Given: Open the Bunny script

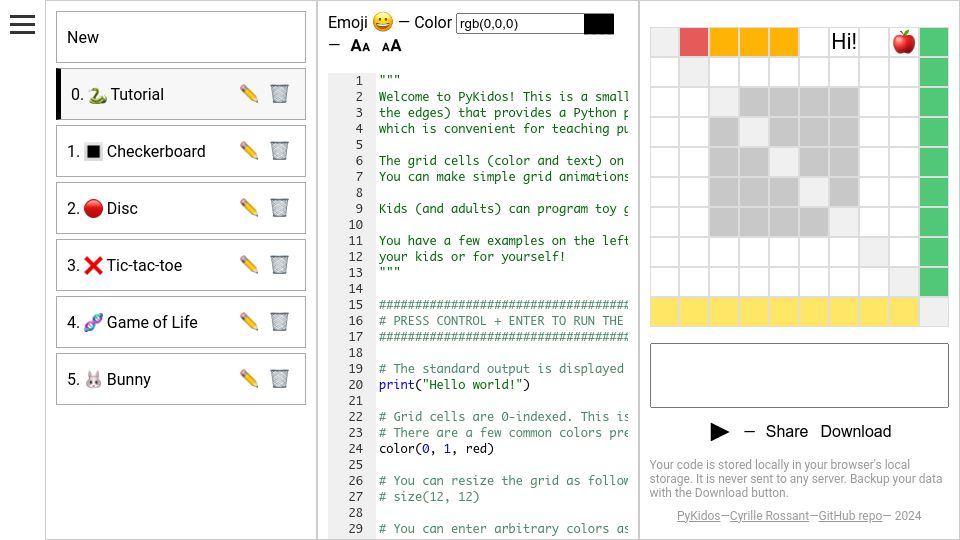Looking at the screenshot, I should [x=181, y=378].
